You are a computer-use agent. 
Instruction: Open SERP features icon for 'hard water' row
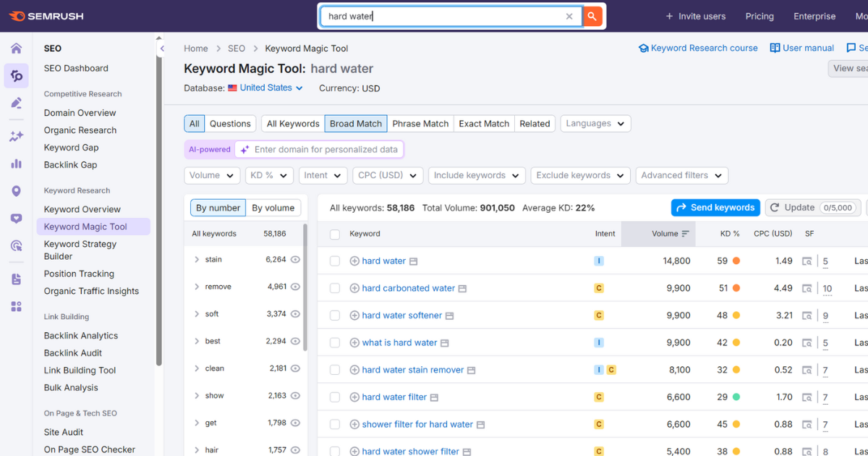pos(807,261)
